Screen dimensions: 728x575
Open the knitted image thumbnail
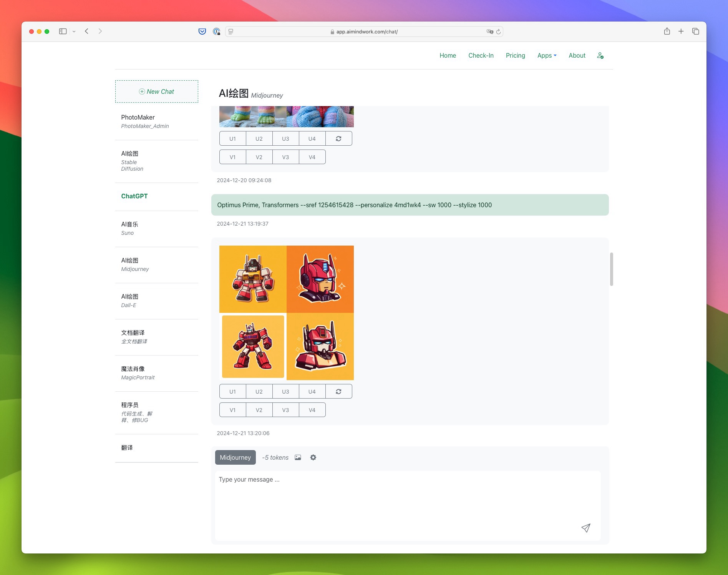(x=287, y=116)
